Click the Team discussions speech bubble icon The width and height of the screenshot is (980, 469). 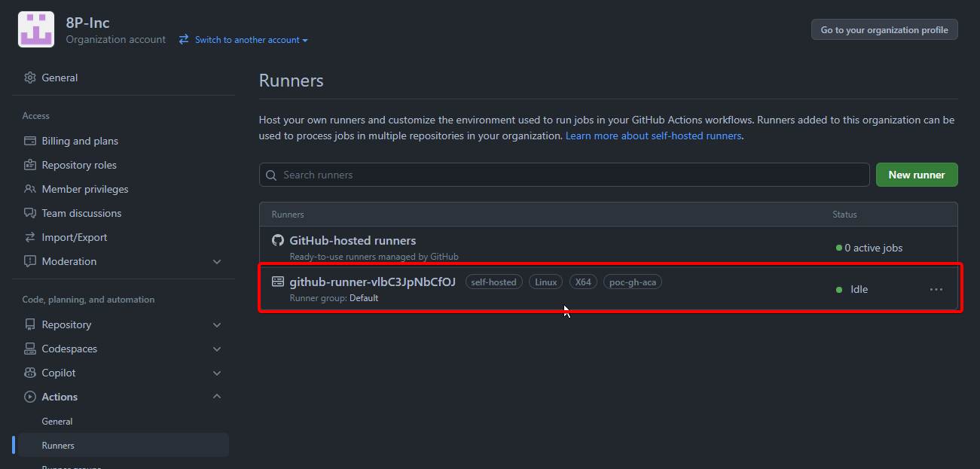[x=29, y=213]
